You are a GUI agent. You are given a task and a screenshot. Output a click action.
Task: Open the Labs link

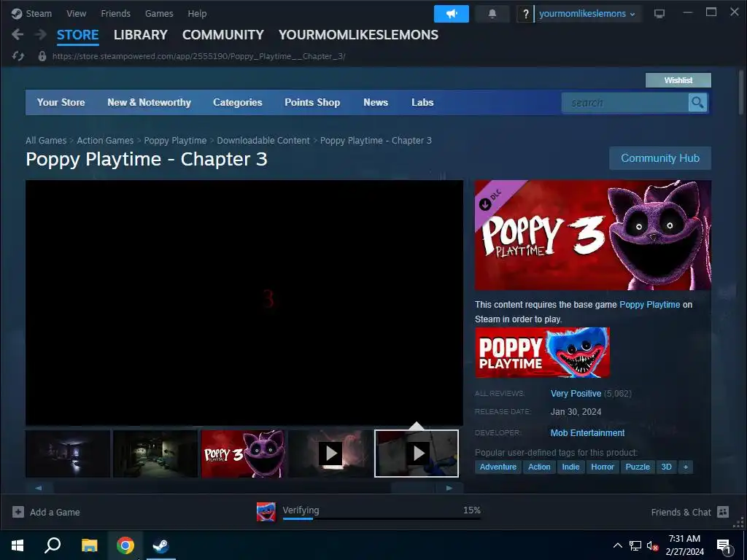422,102
